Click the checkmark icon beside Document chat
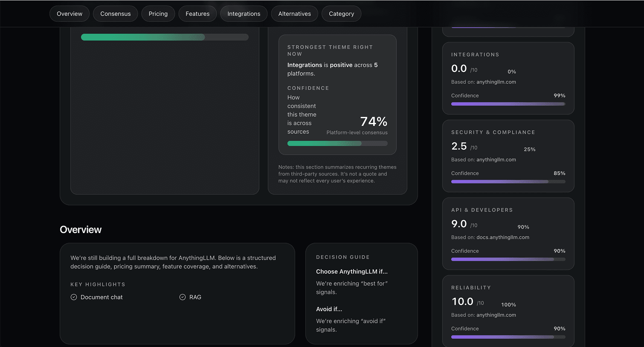Screen dimensions: 644x347 pyautogui.click(x=74, y=297)
